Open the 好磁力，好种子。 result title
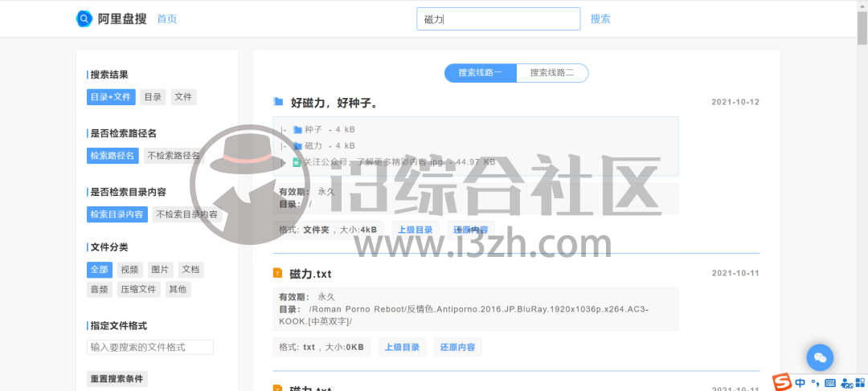 pos(335,102)
